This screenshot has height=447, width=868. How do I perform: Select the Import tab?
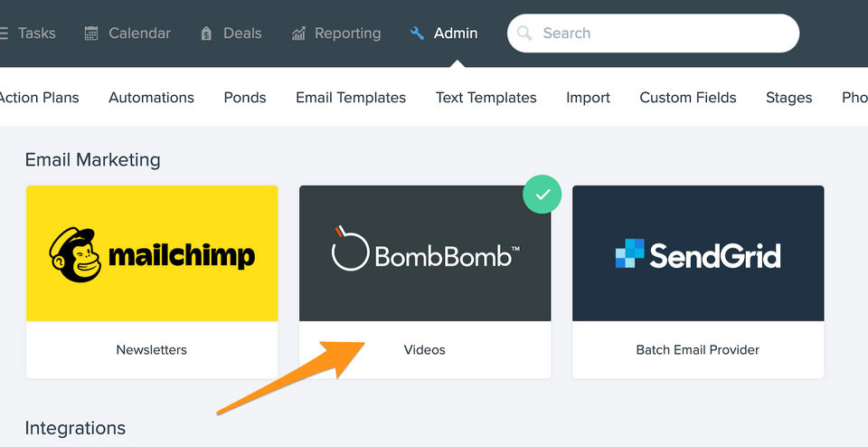tap(588, 98)
